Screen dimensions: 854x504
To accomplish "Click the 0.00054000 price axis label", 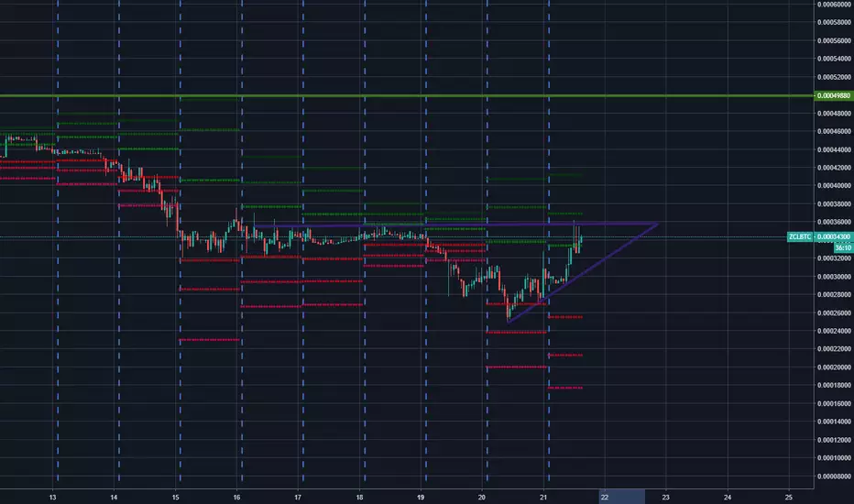I will coord(833,59).
